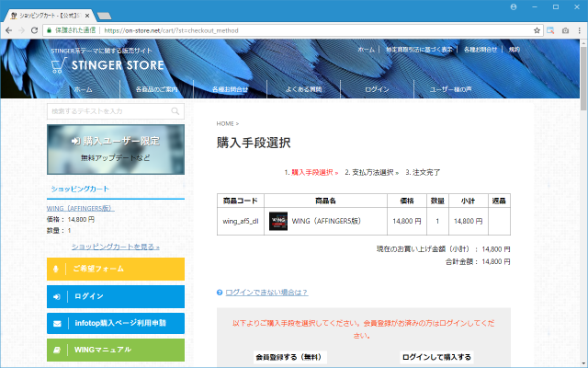Click ログインできない場合は？ help link

point(266,293)
